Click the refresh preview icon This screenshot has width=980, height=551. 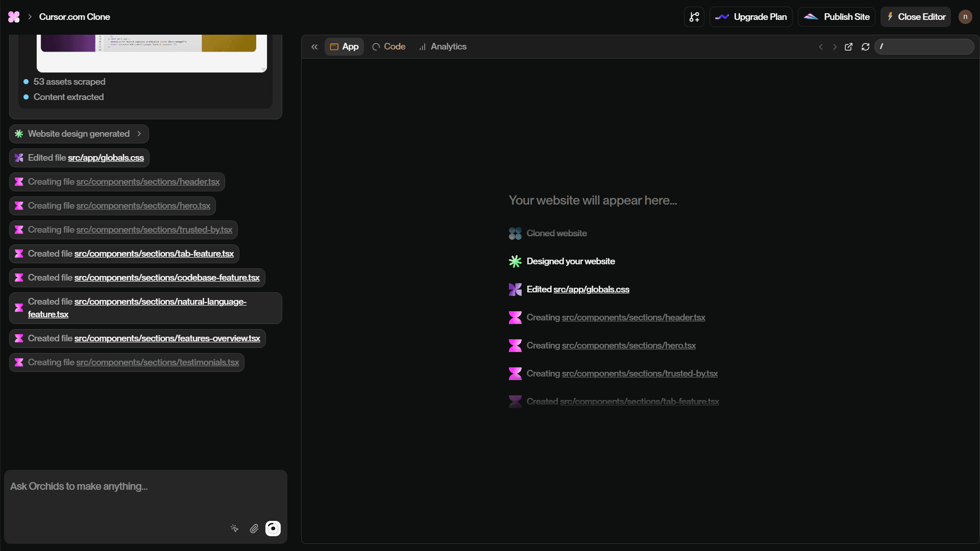(865, 47)
